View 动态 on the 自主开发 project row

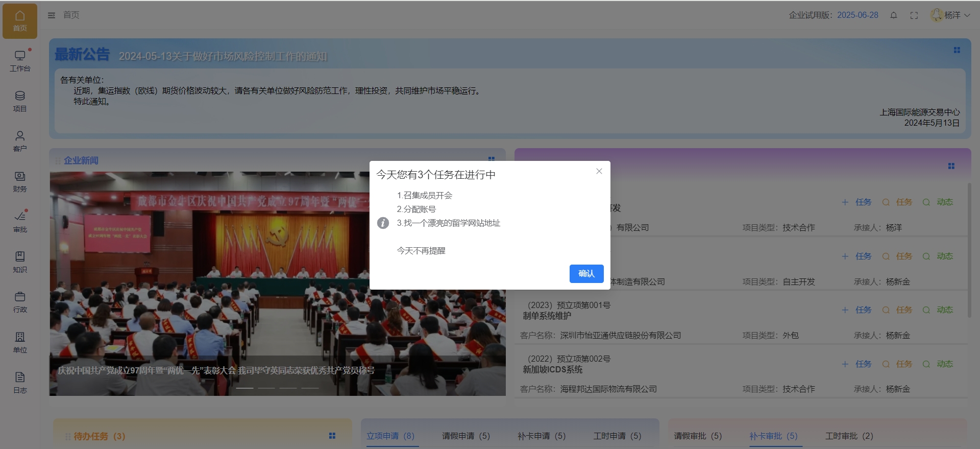point(938,256)
